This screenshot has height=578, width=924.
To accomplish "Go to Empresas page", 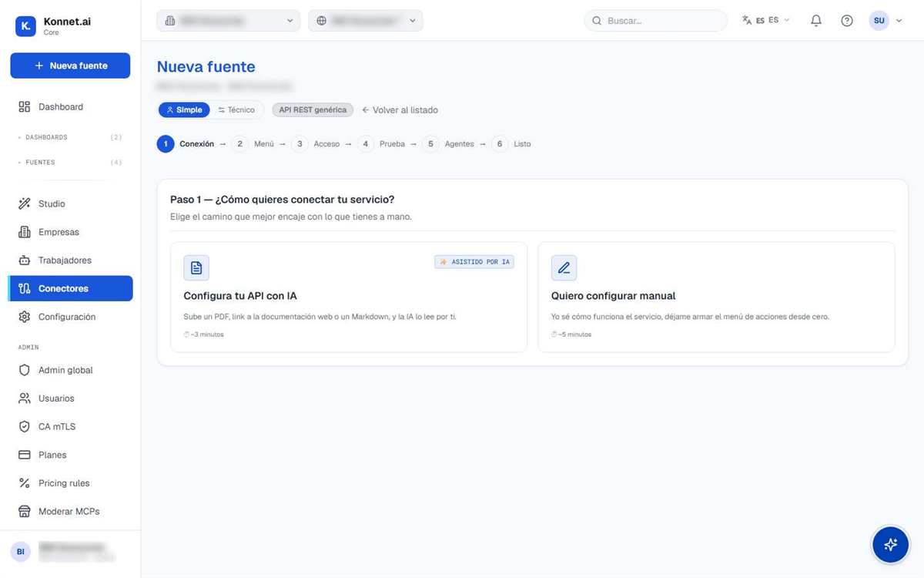I will [x=70, y=232].
